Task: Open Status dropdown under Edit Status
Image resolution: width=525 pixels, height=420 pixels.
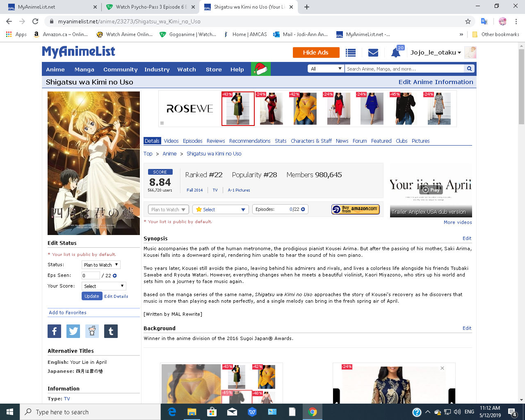Action: (x=101, y=265)
